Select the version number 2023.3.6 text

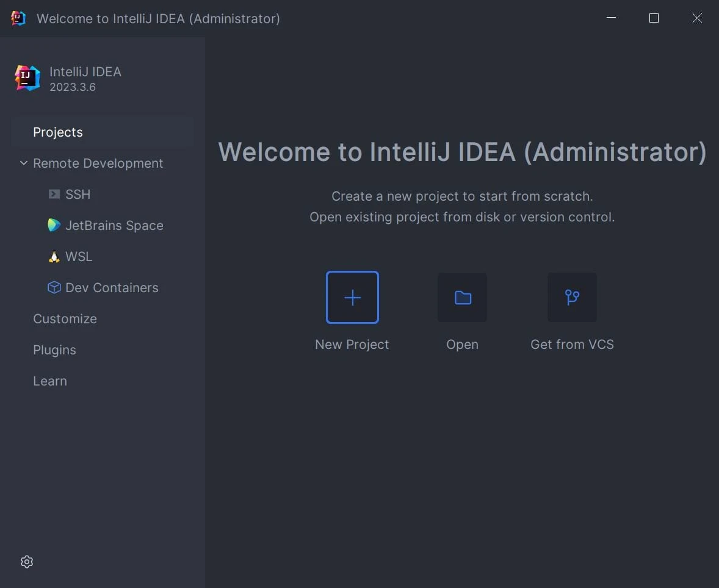[71, 87]
